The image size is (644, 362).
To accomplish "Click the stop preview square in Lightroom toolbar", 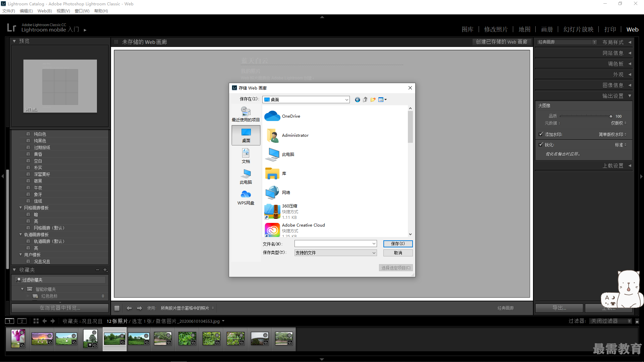I will pyautogui.click(x=117, y=308).
